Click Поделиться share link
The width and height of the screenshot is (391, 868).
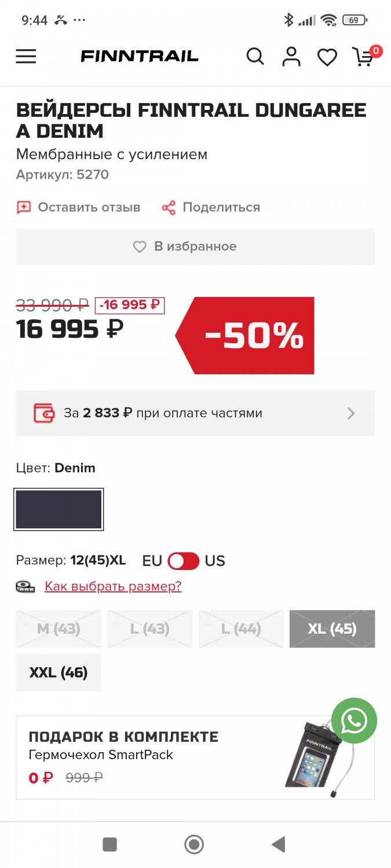tap(211, 207)
